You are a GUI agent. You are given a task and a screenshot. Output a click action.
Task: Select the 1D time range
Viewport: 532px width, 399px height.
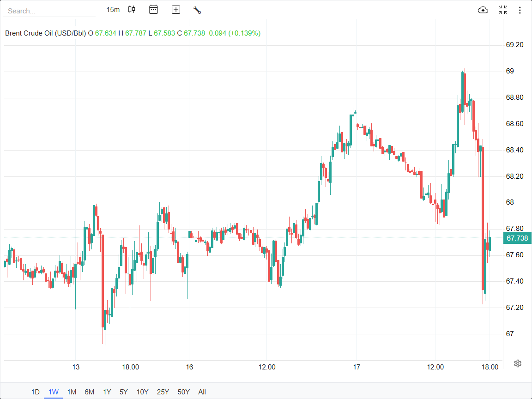36,392
